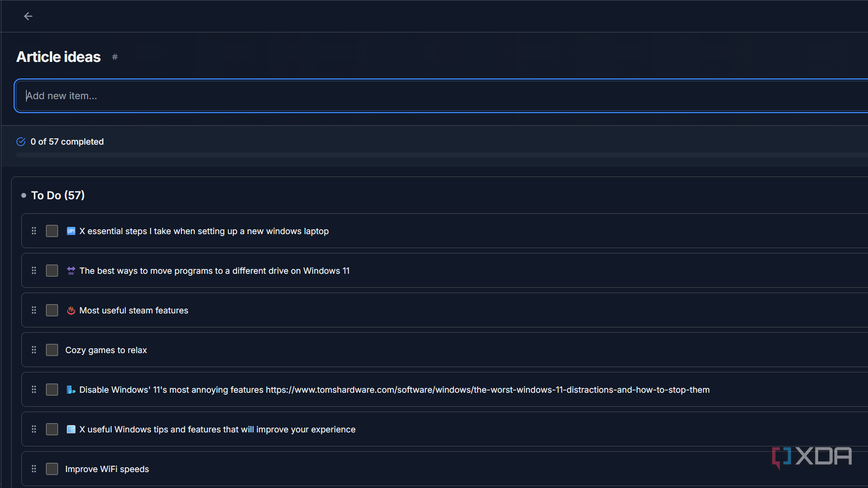Click the emoji on Disable Windows' 11's item
The image size is (868, 488).
(71, 390)
